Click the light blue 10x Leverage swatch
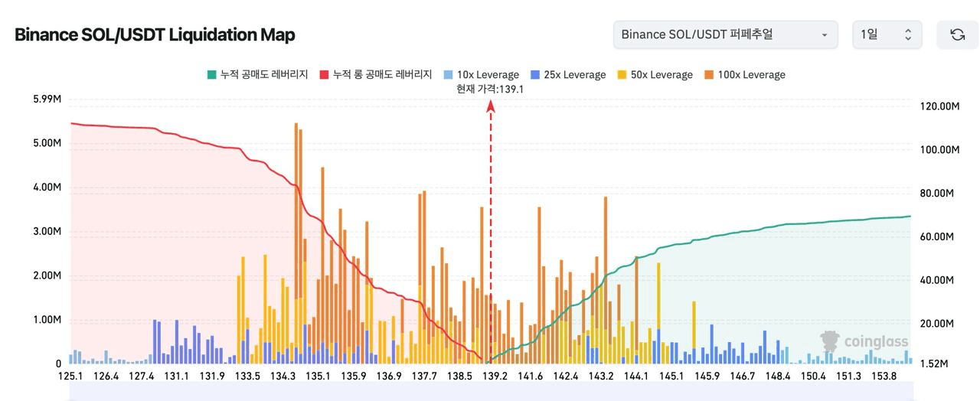 coord(448,75)
